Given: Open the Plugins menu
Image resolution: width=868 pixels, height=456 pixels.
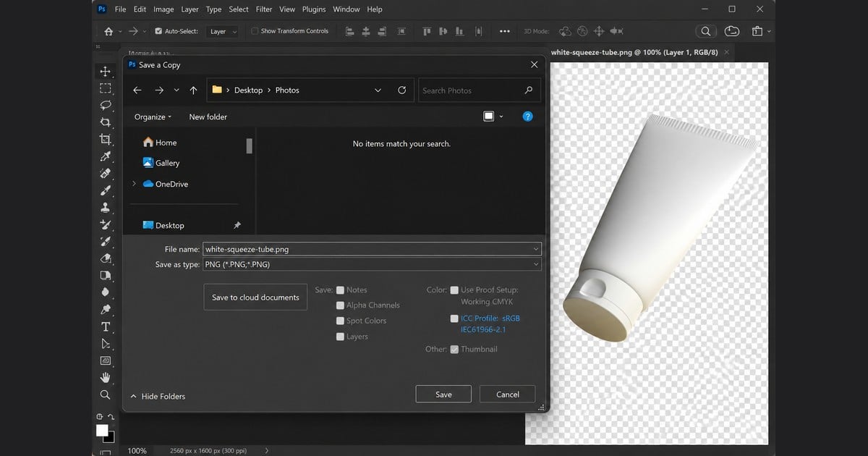Looking at the screenshot, I should 314,9.
